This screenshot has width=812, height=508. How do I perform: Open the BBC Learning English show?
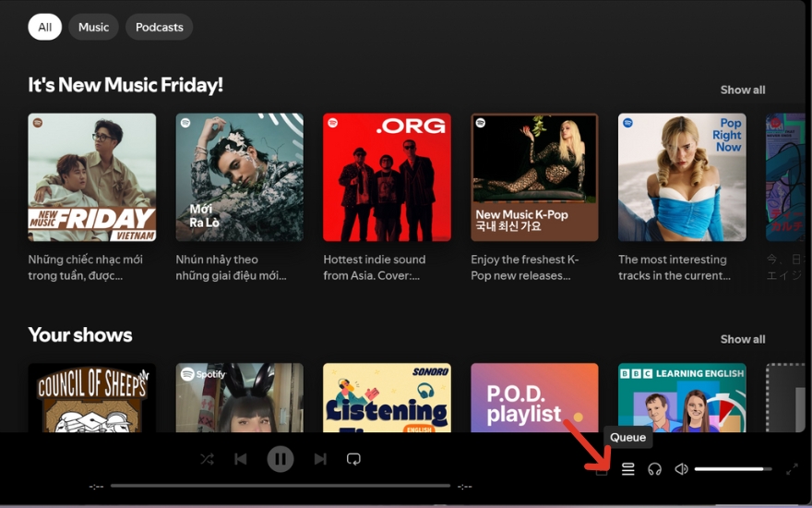(682, 397)
